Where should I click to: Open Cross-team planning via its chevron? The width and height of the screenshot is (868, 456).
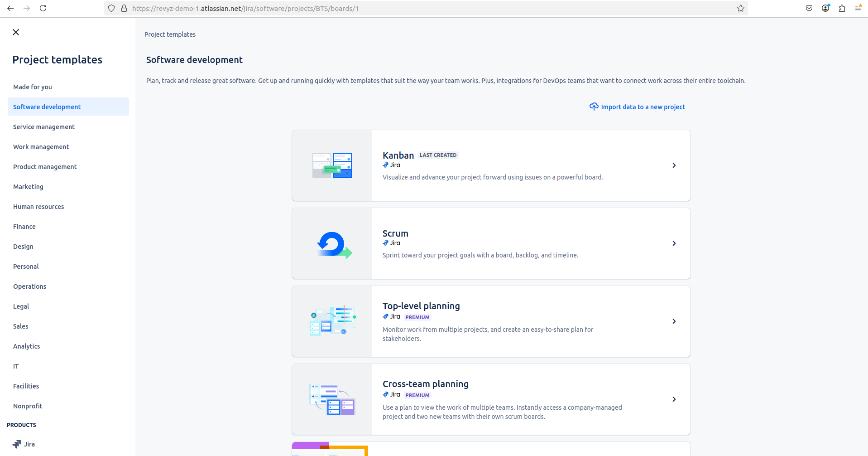click(674, 399)
